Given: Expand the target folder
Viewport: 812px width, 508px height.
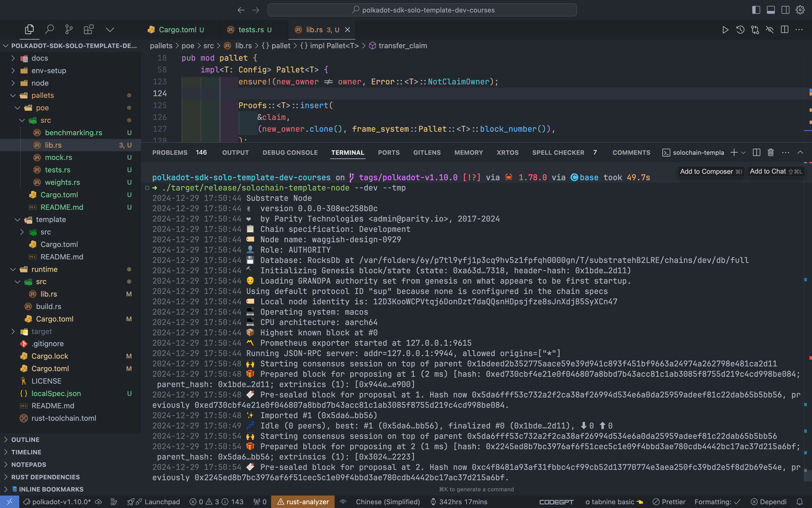Looking at the screenshot, I should [70, 331].
